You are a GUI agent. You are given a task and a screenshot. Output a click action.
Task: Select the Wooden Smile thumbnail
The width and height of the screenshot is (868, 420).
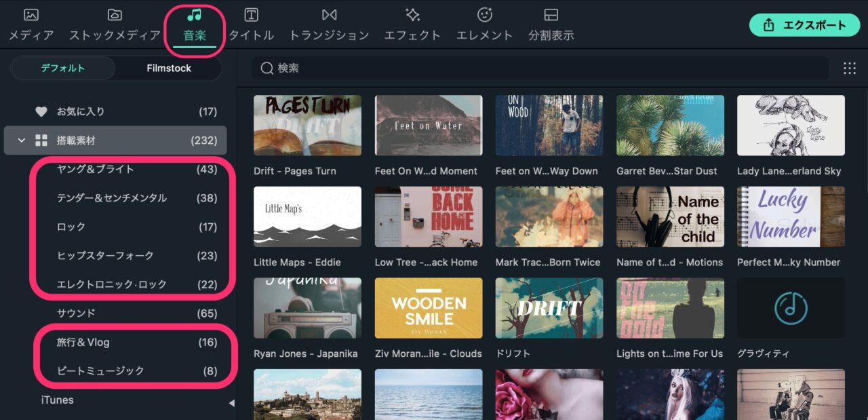pyautogui.click(x=429, y=308)
